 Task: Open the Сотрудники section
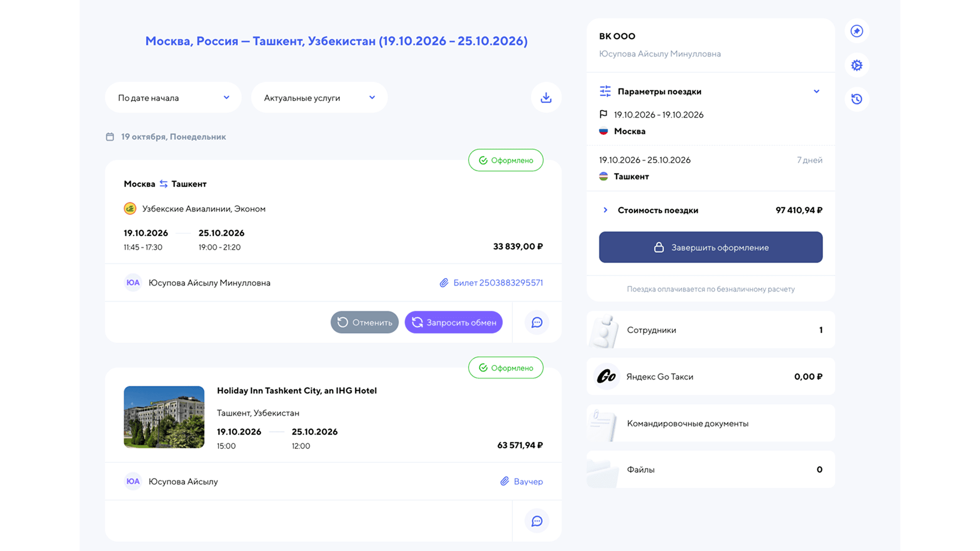pos(710,330)
